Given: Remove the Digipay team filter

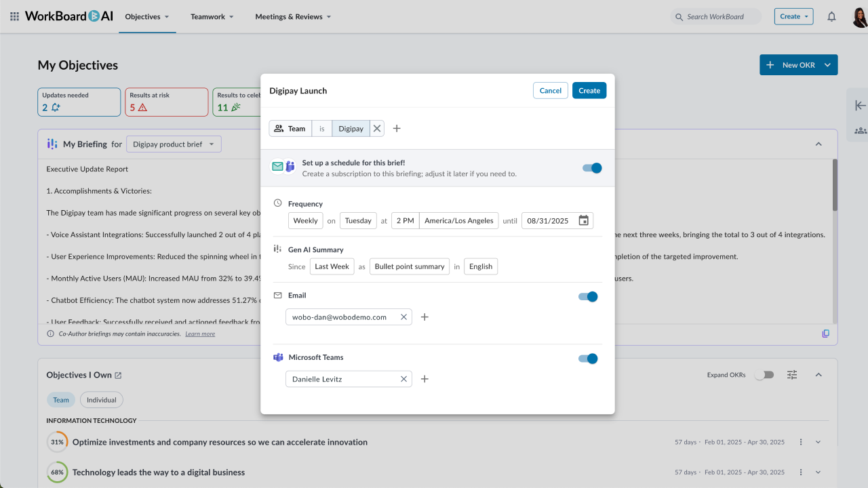Looking at the screenshot, I should coord(377,128).
